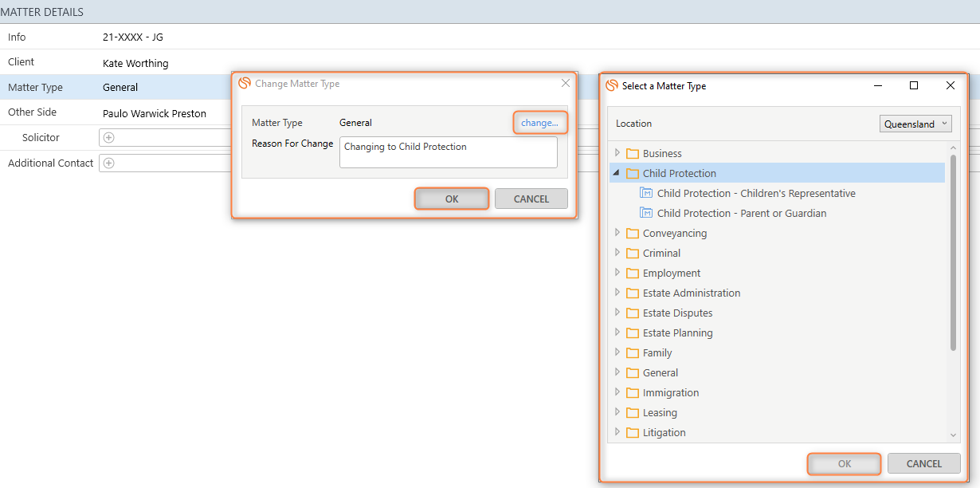Close the Select a Matter Type window

[951, 85]
